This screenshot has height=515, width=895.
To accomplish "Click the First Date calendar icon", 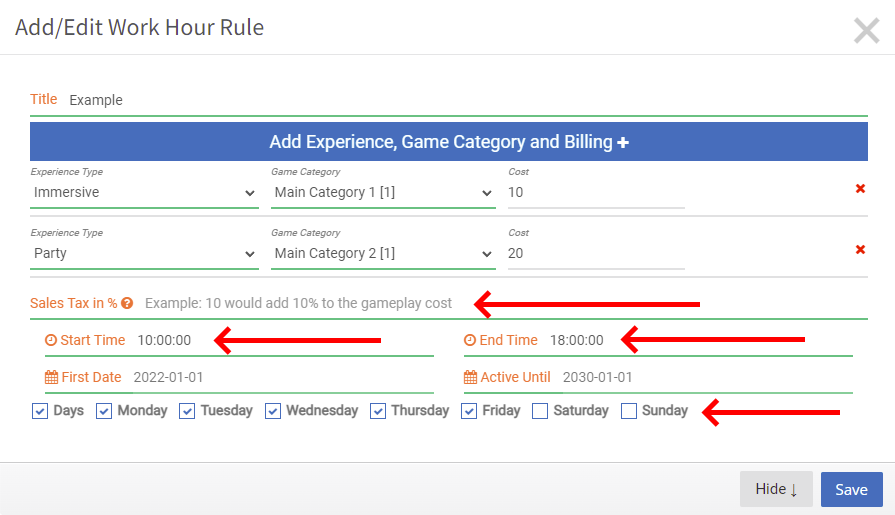I will click(x=51, y=377).
